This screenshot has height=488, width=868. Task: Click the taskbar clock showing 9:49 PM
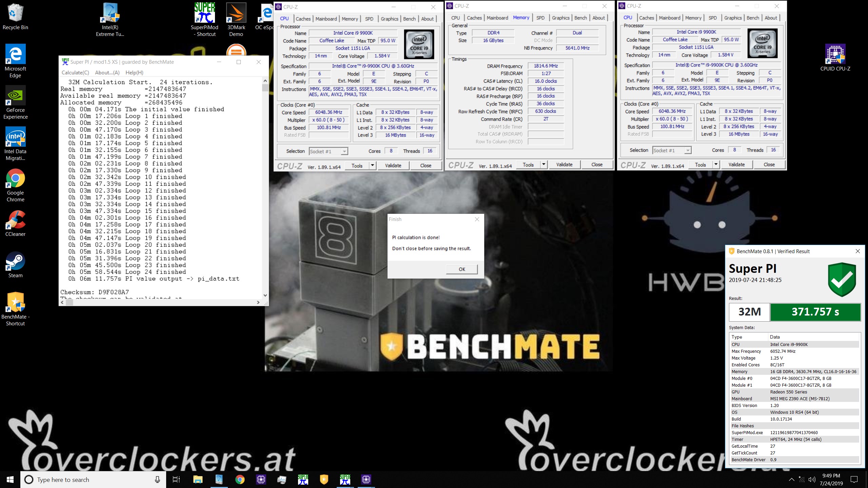(x=831, y=480)
